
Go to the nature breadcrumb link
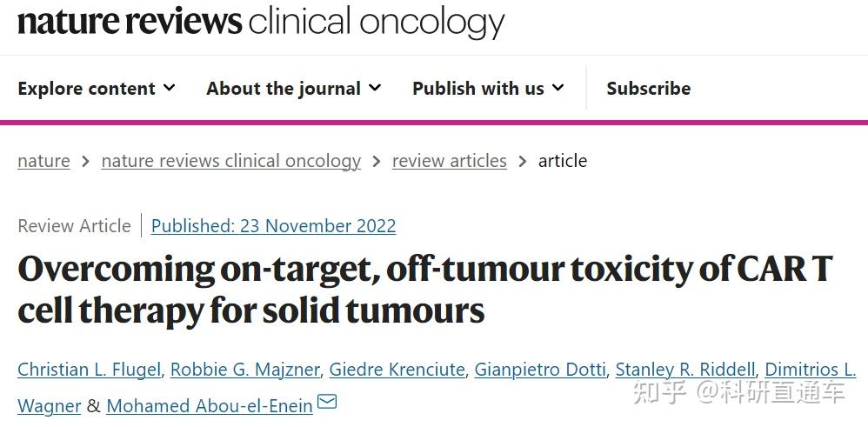[x=43, y=161]
